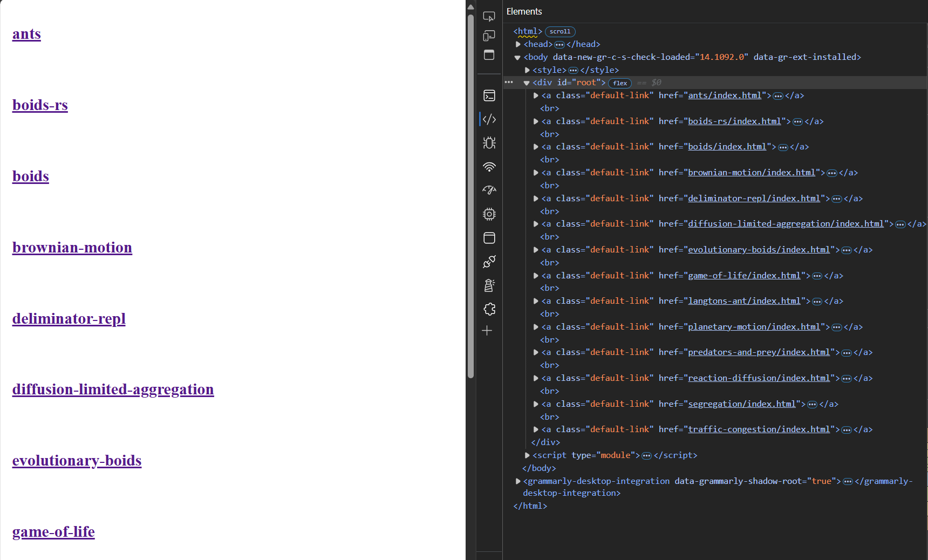Open the Sources debugger bug icon
Image resolution: width=928 pixels, height=560 pixels.
click(x=489, y=143)
